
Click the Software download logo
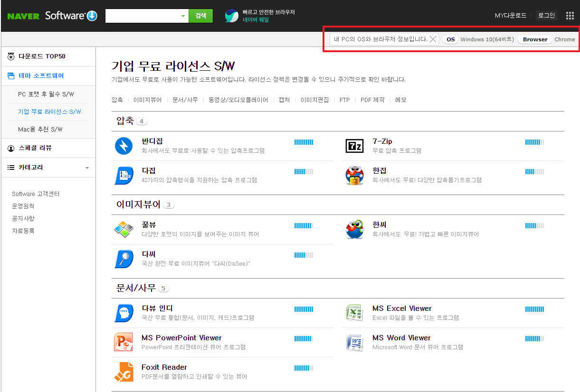coord(71,16)
